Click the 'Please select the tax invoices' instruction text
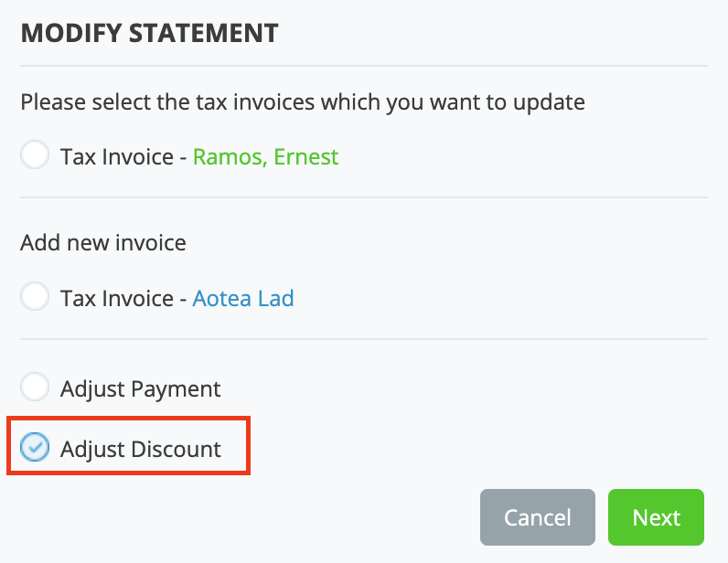 click(x=302, y=101)
